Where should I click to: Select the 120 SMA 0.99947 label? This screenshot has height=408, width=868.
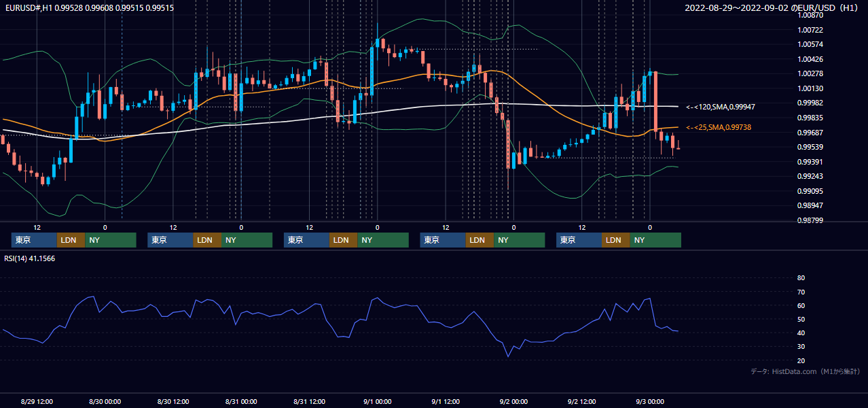pyautogui.click(x=721, y=107)
